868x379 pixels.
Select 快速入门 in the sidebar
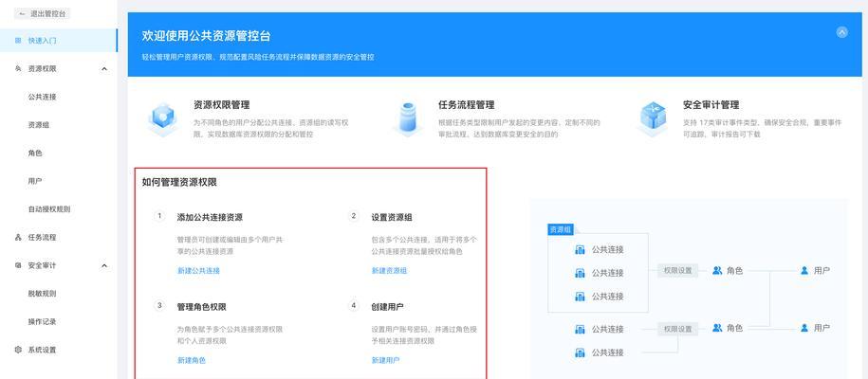click(x=58, y=41)
